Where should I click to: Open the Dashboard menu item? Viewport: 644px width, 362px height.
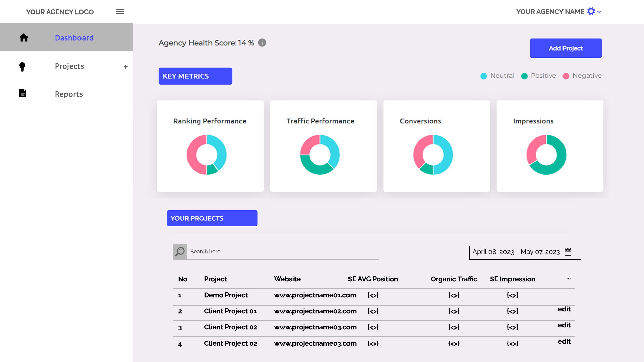(x=66, y=38)
